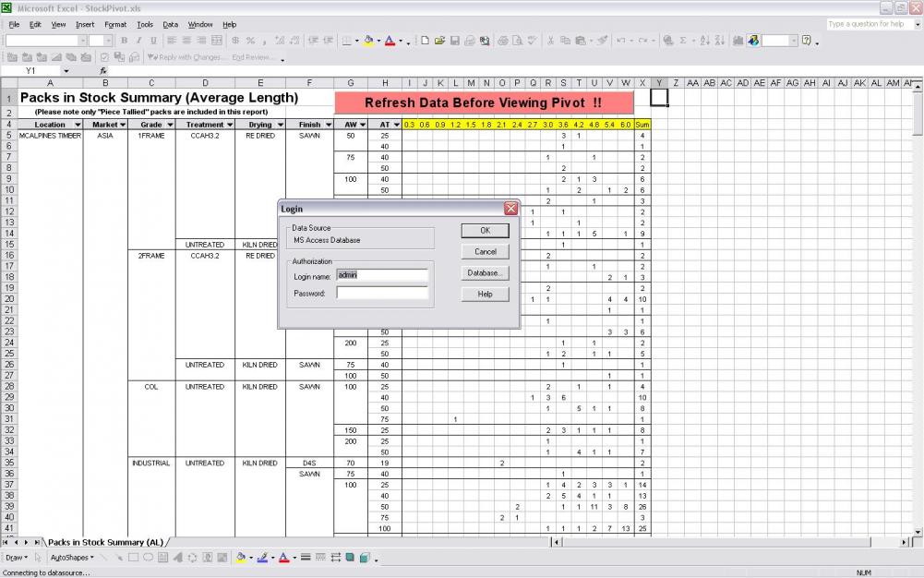Click the Save icon
The height and width of the screenshot is (578, 924).
click(455, 40)
